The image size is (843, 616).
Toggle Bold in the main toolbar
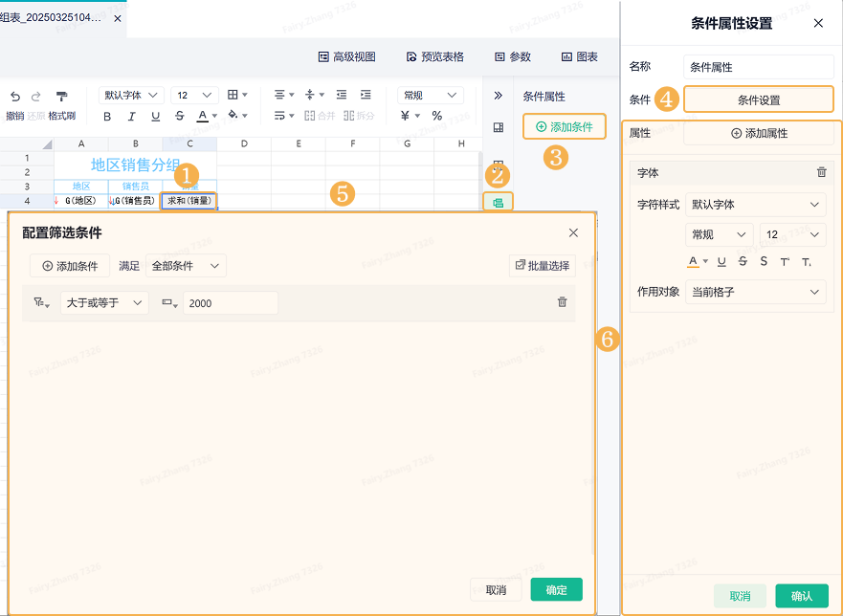[107, 116]
